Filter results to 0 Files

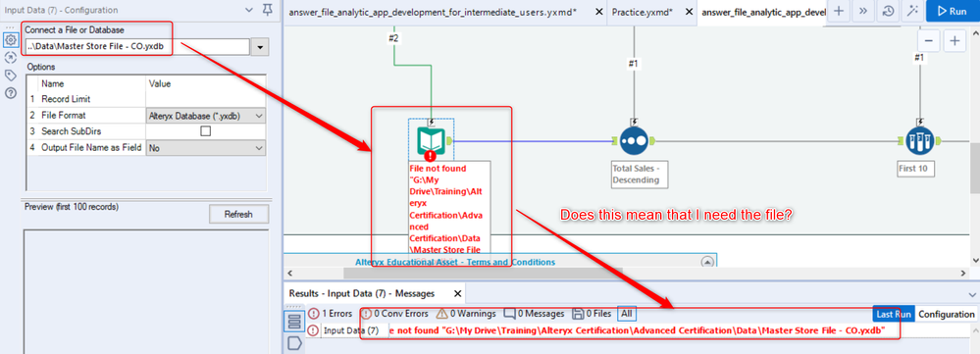[592, 314]
